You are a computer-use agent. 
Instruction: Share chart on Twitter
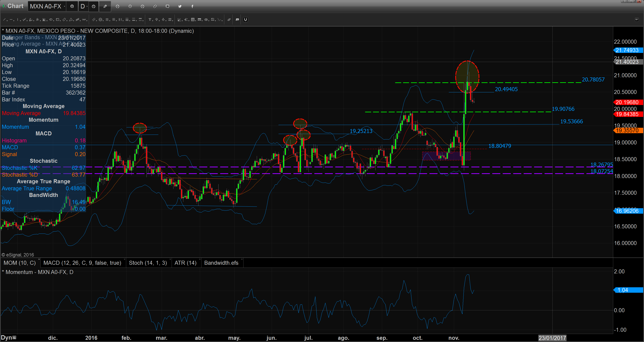click(180, 6)
